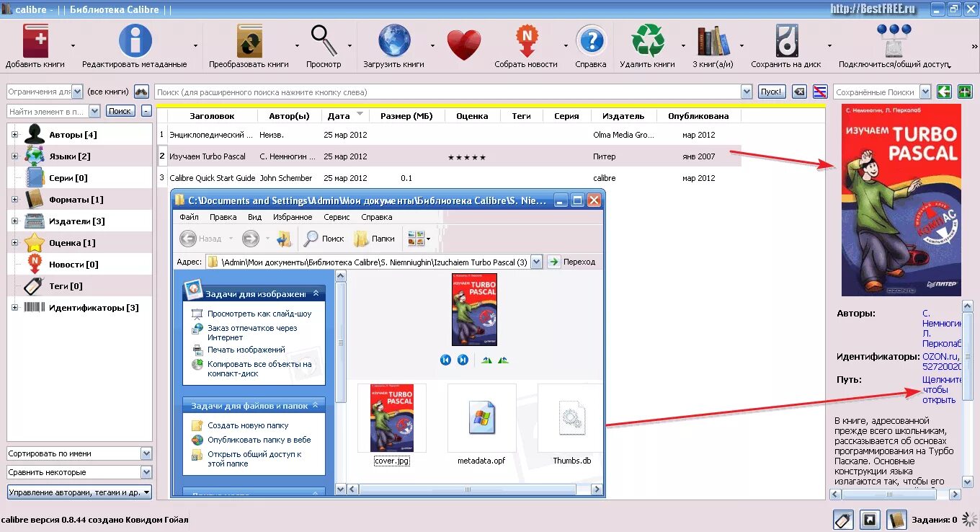The image size is (980, 532).
Task: Click the book details icon in status bar
Action: 896,520
